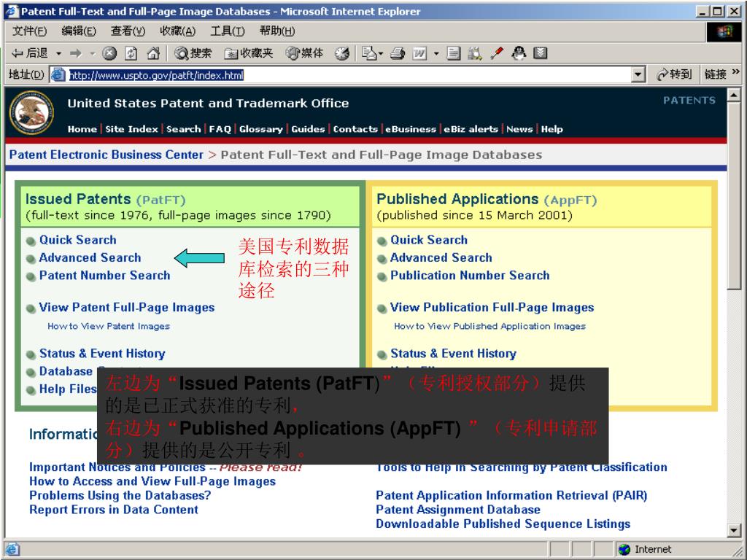Click the Internet zone globe in the status bar
Viewport: 747px width, 560px height.
pos(624,550)
